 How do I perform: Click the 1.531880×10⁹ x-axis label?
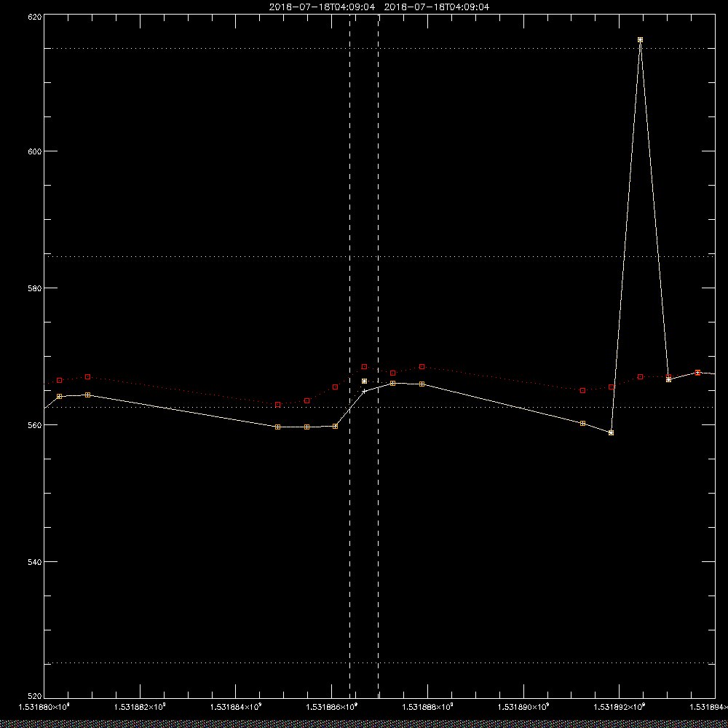[x=44, y=707]
